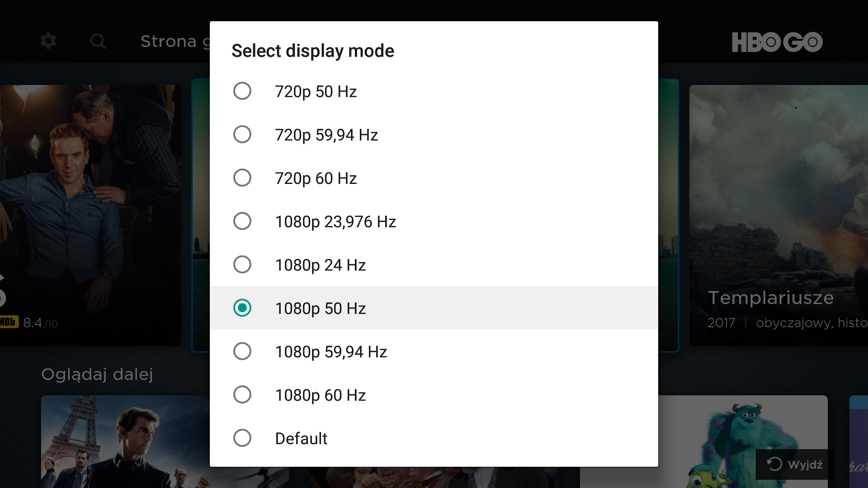Click the Oglądaj dalej section heading
This screenshot has width=868, height=488.
[97, 375]
